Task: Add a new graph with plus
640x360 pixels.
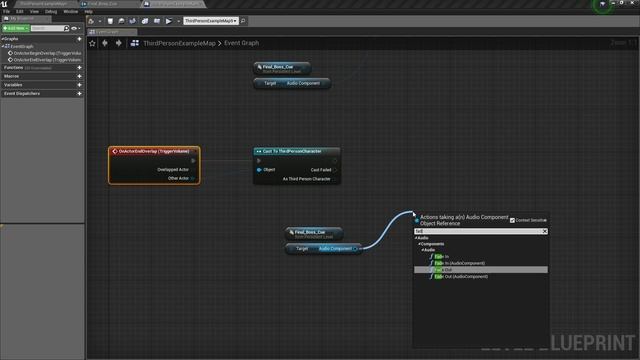Action: [x=79, y=39]
